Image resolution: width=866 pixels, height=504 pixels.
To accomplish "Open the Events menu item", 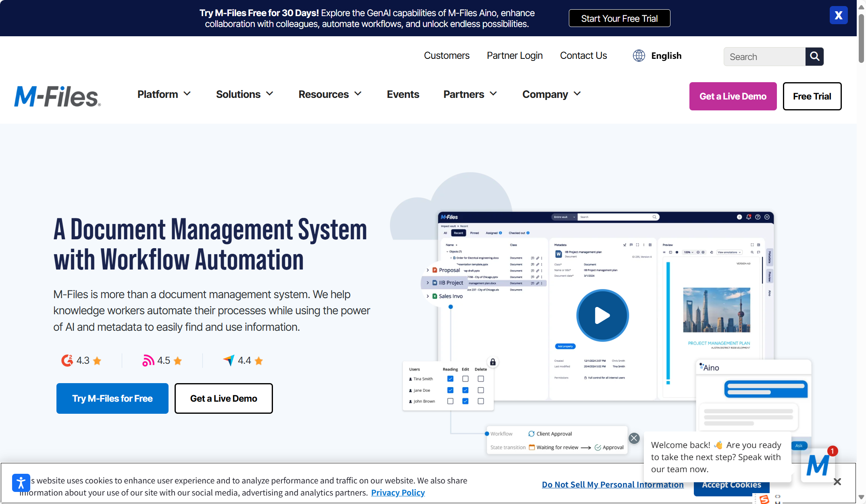I will coord(403,94).
